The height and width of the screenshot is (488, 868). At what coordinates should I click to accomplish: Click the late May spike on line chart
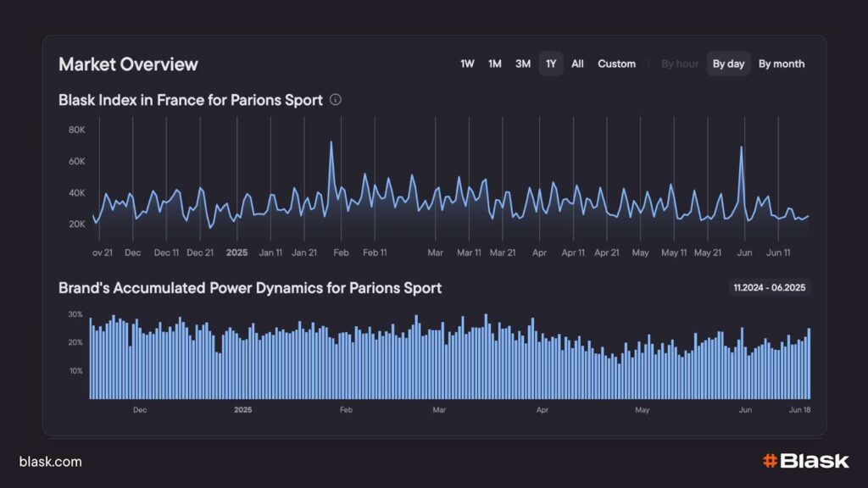tap(742, 148)
